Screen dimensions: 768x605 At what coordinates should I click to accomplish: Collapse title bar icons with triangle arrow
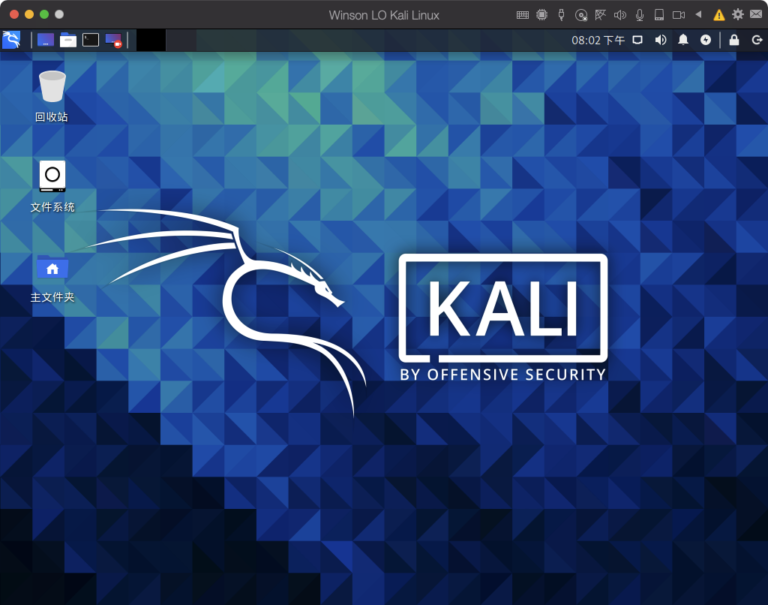tap(698, 14)
